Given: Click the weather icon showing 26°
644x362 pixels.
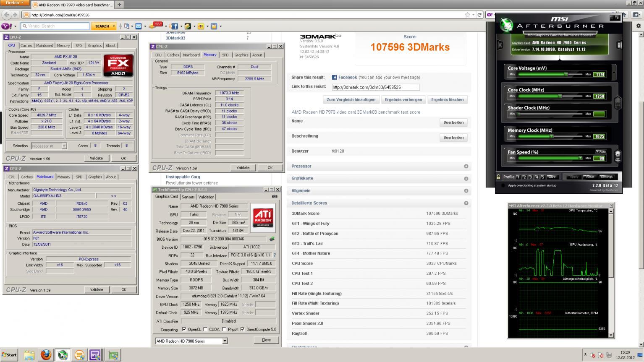Looking at the screenshot, I should click(x=157, y=26).
